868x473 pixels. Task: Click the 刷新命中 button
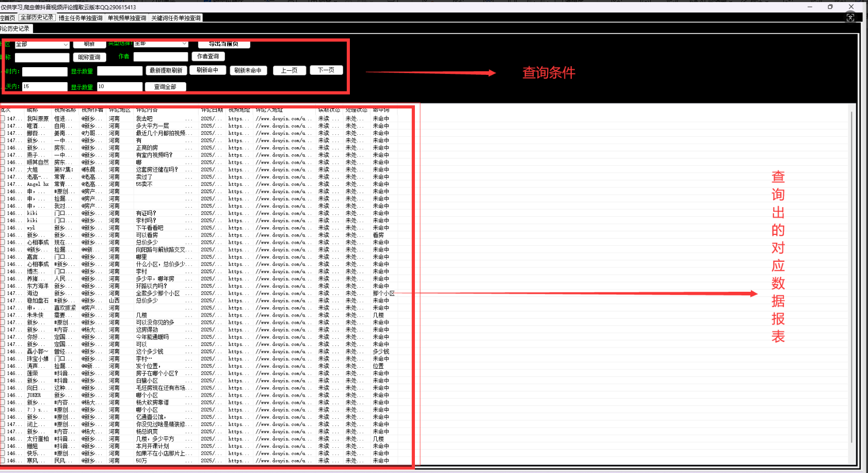pos(207,70)
